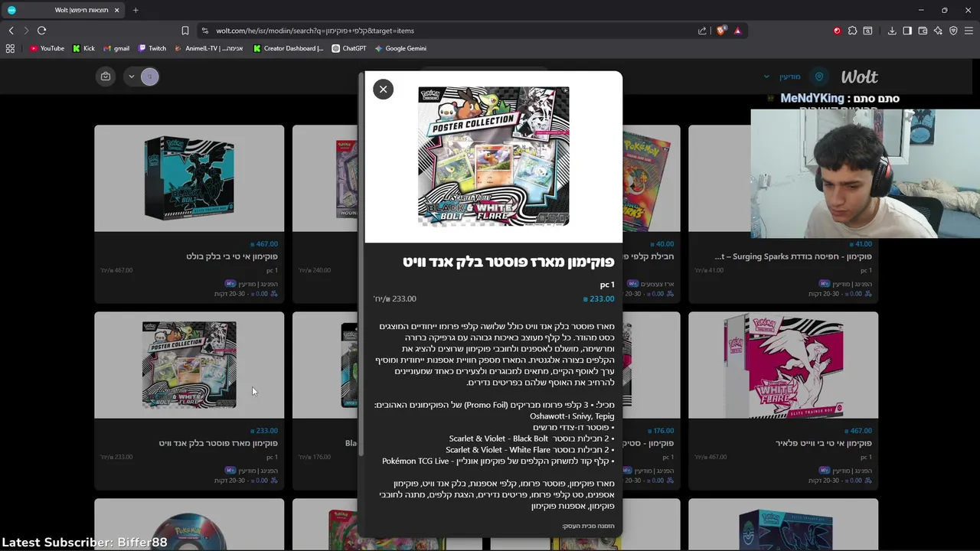Open the browser main menu
980x551 pixels.
click(969, 31)
